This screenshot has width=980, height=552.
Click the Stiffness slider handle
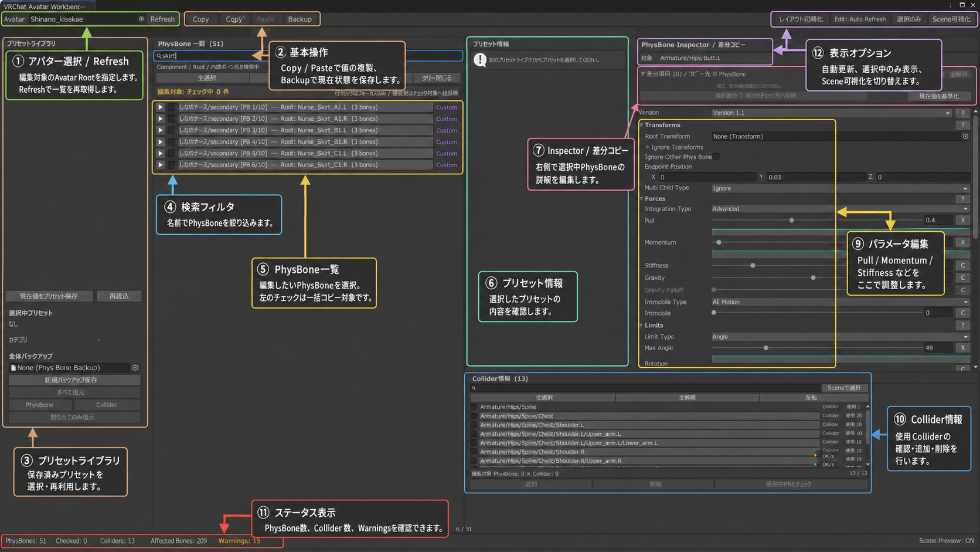(753, 266)
